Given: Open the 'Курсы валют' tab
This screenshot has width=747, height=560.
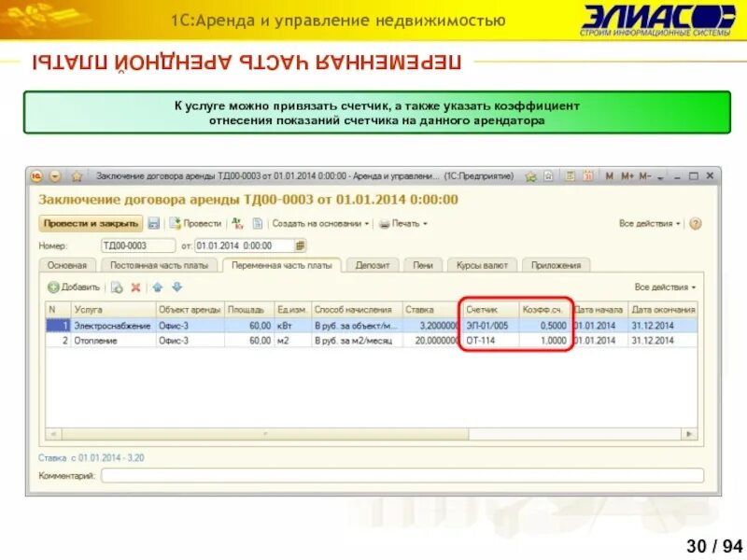Looking at the screenshot, I should (x=482, y=265).
